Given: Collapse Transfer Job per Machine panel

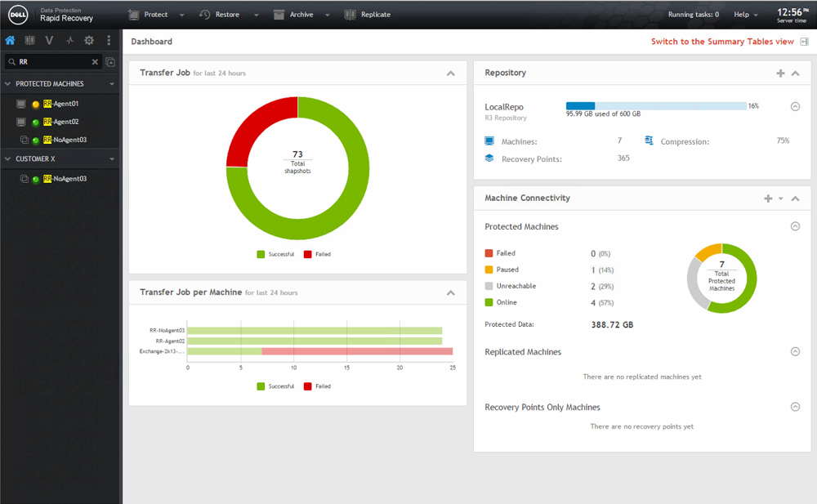Looking at the screenshot, I should coord(451,293).
